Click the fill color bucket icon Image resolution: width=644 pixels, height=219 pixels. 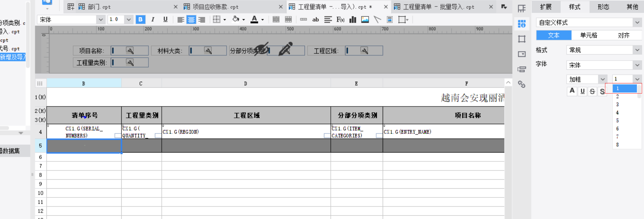coord(236,19)
